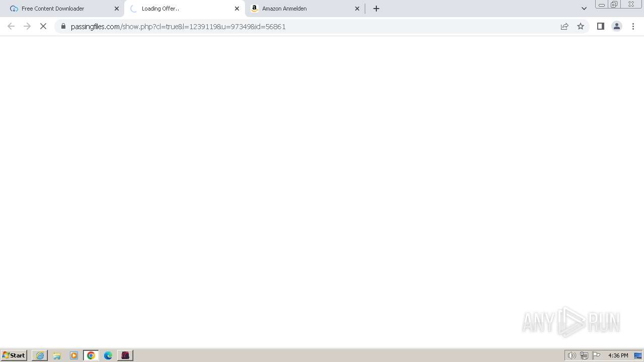The image size is (644, 362).
Task: Select Chrome in the taskbar
Action: [91, 355]
